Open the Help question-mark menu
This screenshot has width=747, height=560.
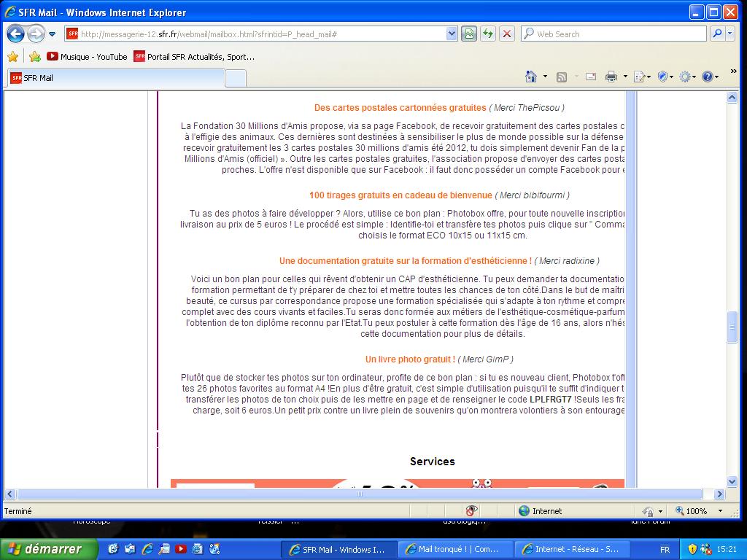[x=711, y=76]
